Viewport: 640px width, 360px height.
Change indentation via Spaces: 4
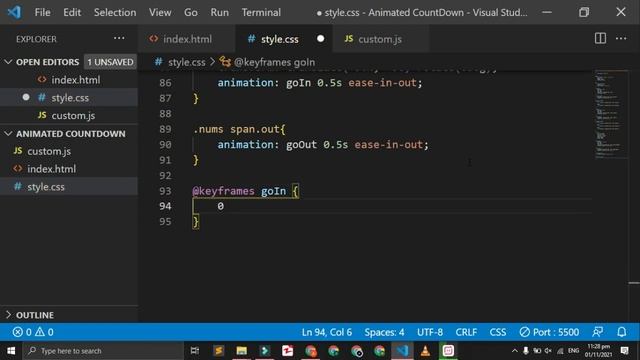point(384,332)
